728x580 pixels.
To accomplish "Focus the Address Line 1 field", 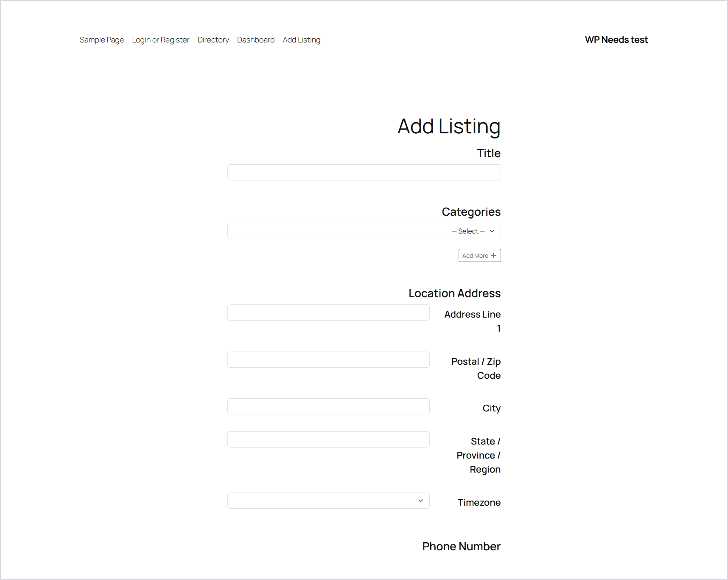I will point(328,313).
